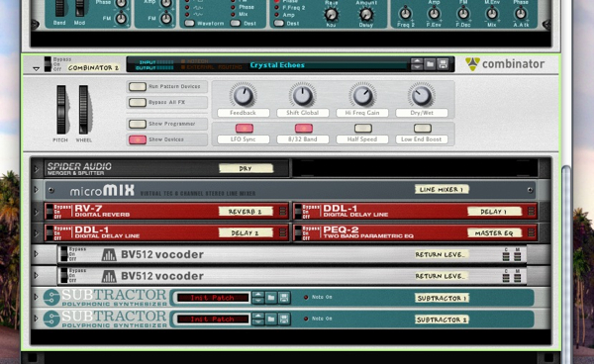This screenshot has width=594, height=364.
Task: Click the Combinator logo icon
Action: (x=472, y=64)
